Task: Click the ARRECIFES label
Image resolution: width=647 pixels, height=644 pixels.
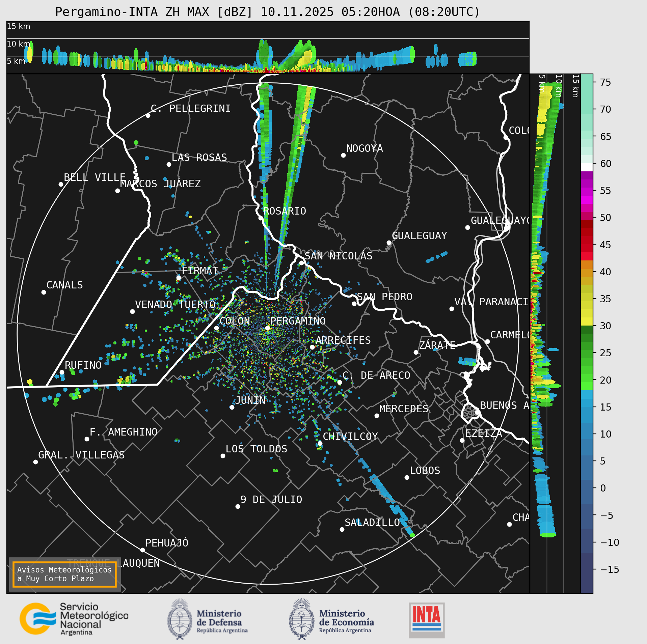Action: (x=343, y=340)
